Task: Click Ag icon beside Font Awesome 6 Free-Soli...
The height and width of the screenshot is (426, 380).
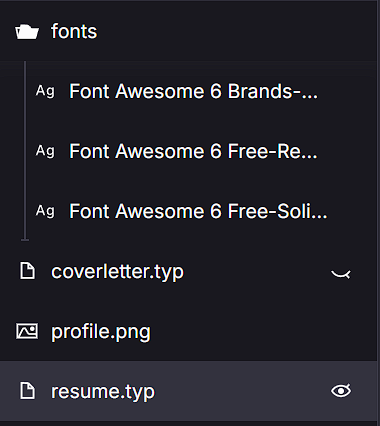Action: (45, 211)
